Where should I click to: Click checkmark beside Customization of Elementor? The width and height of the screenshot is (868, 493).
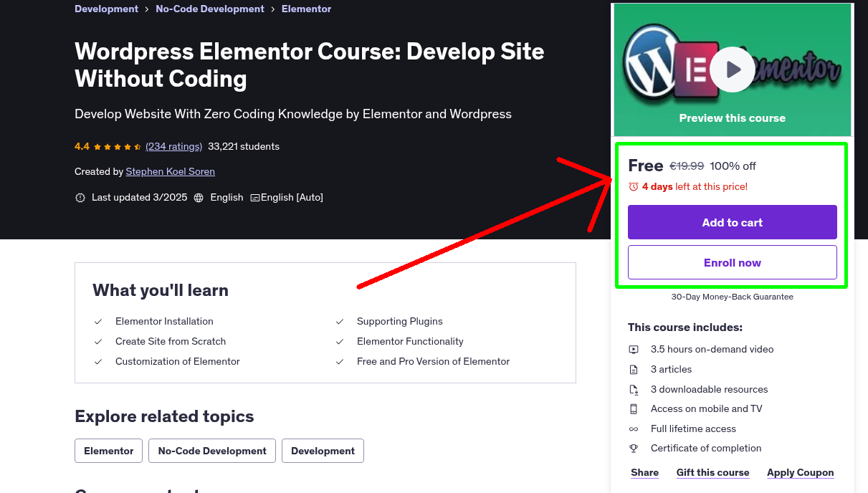[x=98, y=362]
